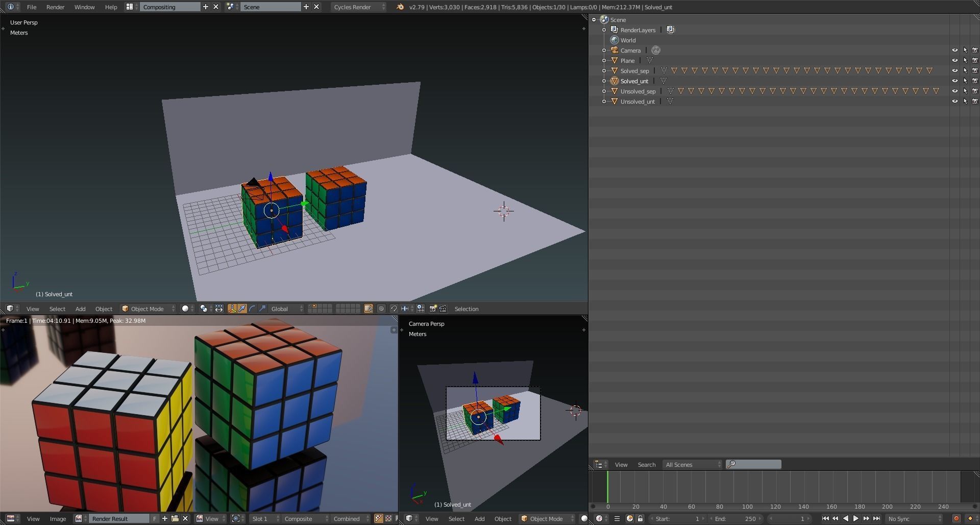The image size is (980, 525).
Task: Open the Composite layer dropdown
Action: click(x=304, y=519)
